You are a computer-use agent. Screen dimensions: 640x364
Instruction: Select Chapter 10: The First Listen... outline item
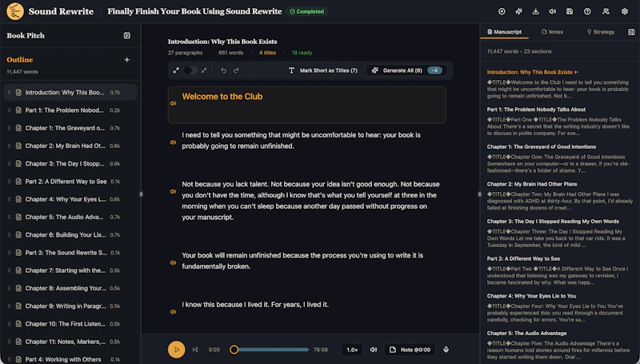[x=70, y=324]
